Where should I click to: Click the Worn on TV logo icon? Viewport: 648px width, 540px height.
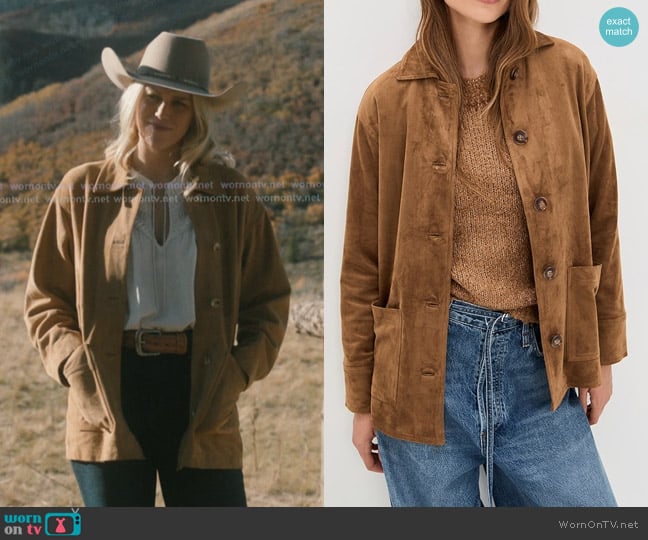pyautogui.click(x=42, y=523)
